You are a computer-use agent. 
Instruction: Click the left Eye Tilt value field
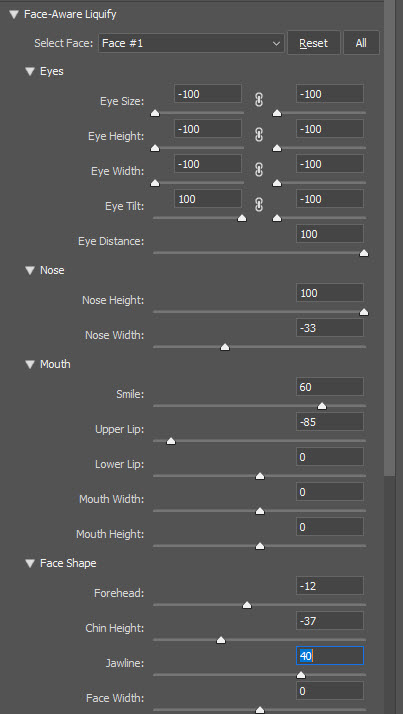(x=208, y=199)
